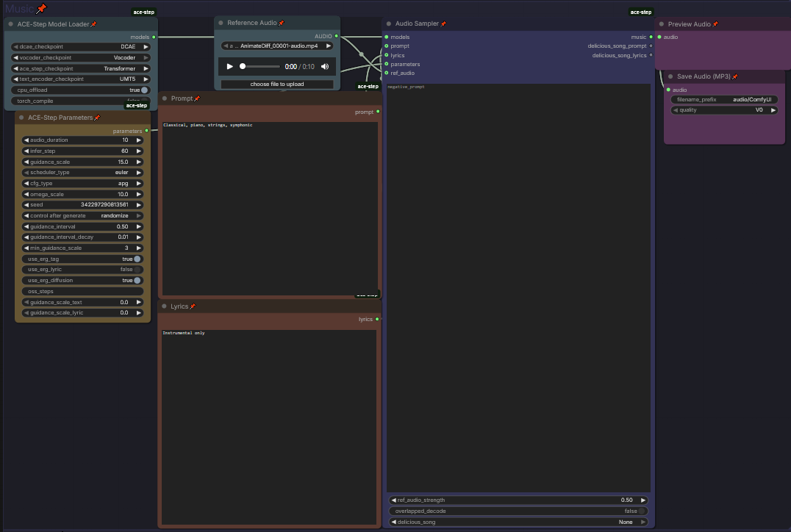Toggle the cpu_offload switch
Image resolution: width=791 pixels, height=532 pixels.
click(x=144, y=90)
